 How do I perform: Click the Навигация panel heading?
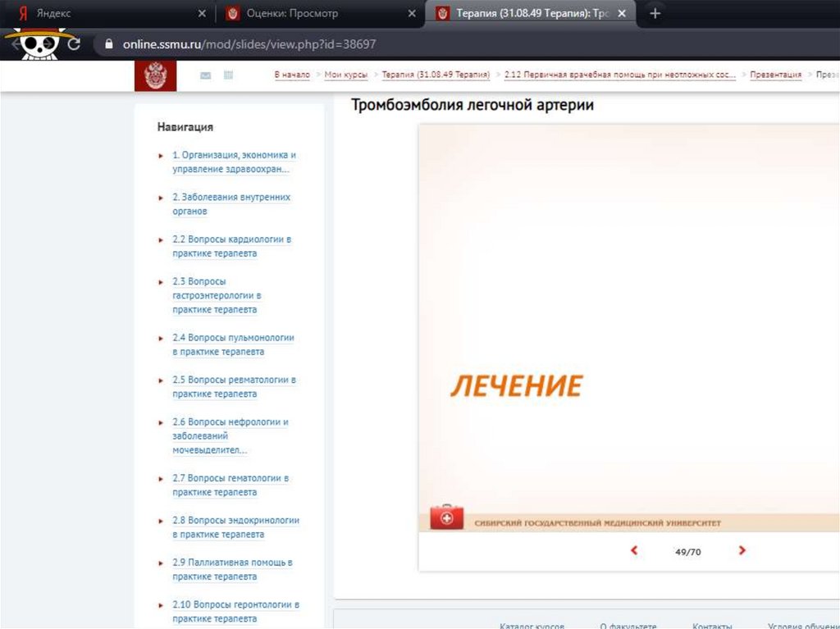point(185,127)
